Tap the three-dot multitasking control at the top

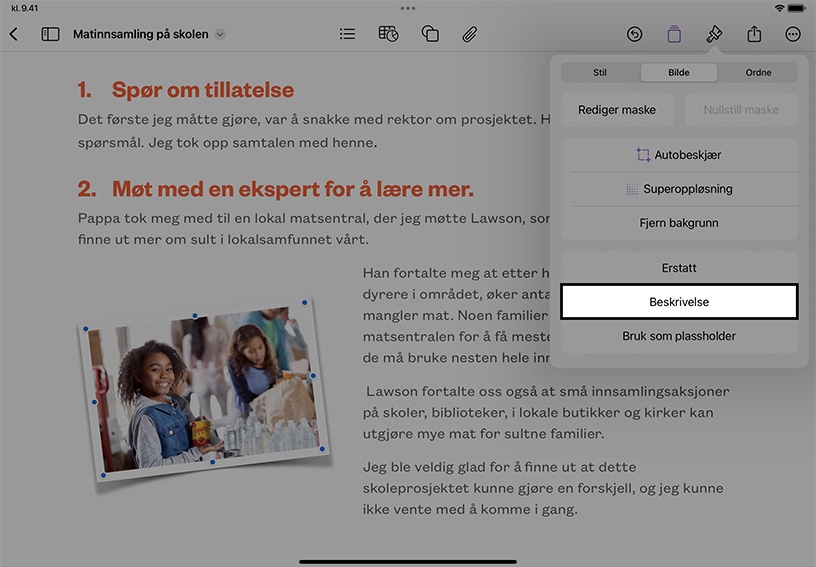408,8
